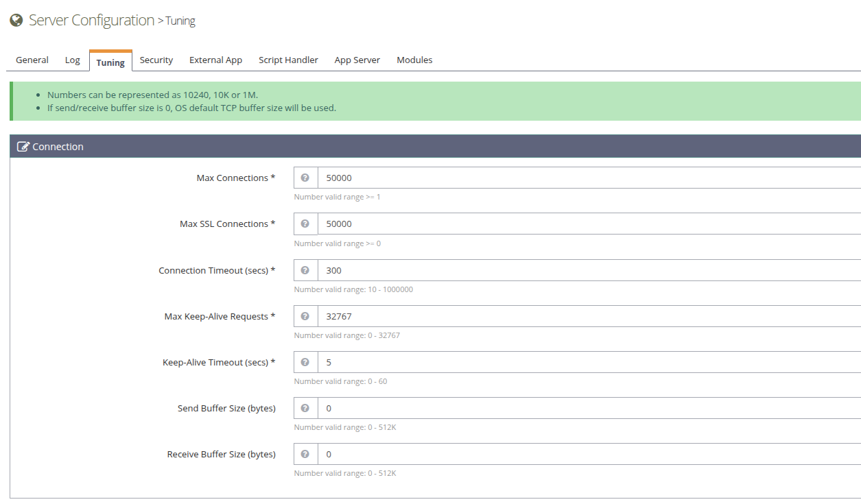Switch to the App Server tab
861x504 pixels.
(357, 60)
